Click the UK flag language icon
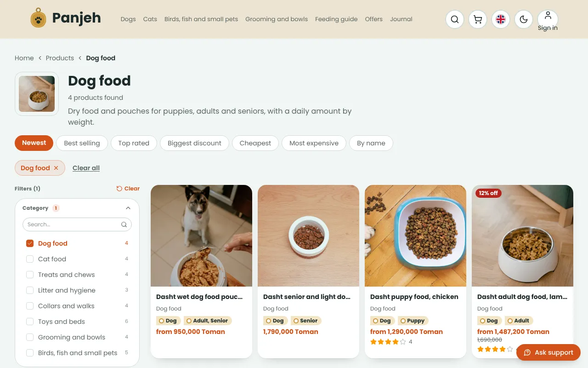This screenshot has width=588, height=368. (501, 19)
